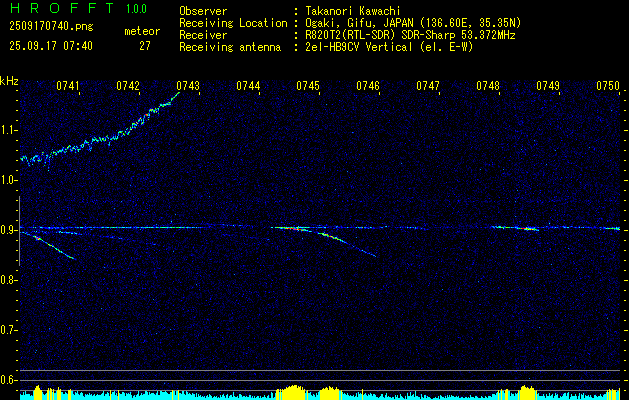Click the HROFFT title text
This screenshot has width=629, height=400.
pos(62,8)
